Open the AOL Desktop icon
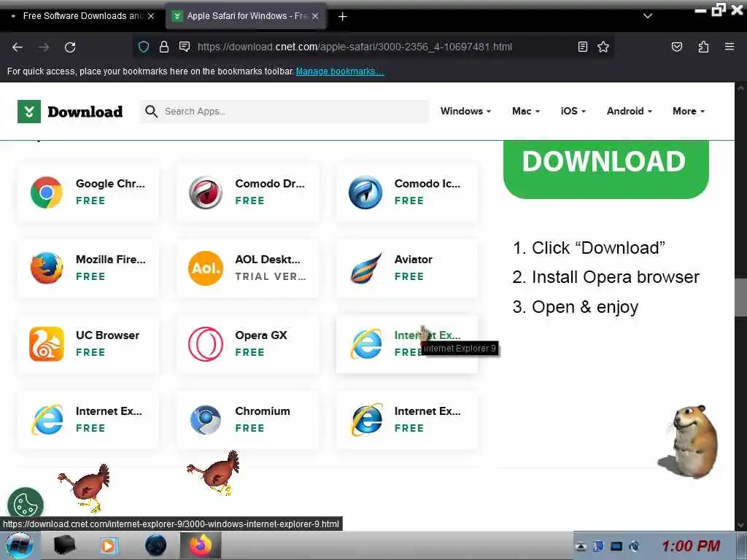This screenshot has width=747, height=560. pos(205,268)
